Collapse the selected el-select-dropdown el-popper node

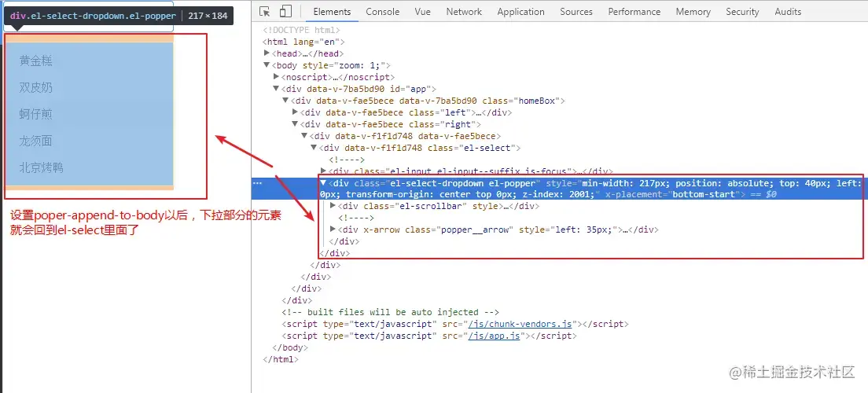pyautogui.click(x=323, y=182)
